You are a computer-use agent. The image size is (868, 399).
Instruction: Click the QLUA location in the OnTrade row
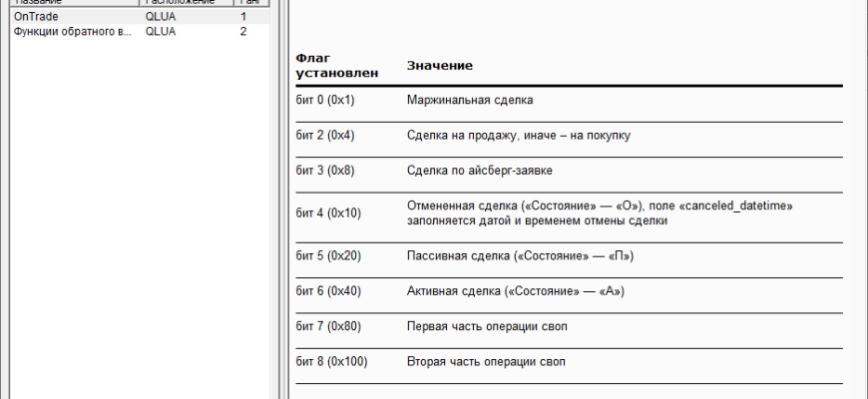tap(162, 17)
